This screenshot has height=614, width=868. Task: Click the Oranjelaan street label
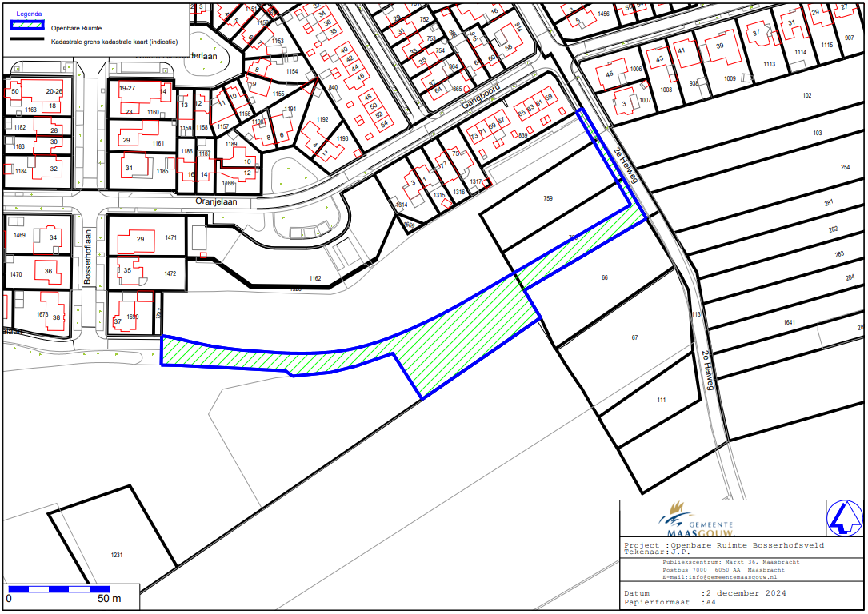pos(217,203)
